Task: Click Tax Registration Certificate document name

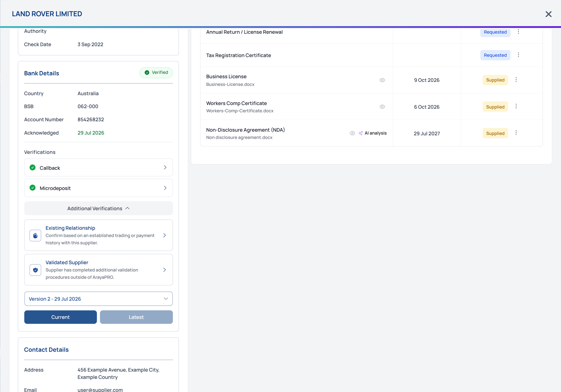Action: (x=238, y=55)
